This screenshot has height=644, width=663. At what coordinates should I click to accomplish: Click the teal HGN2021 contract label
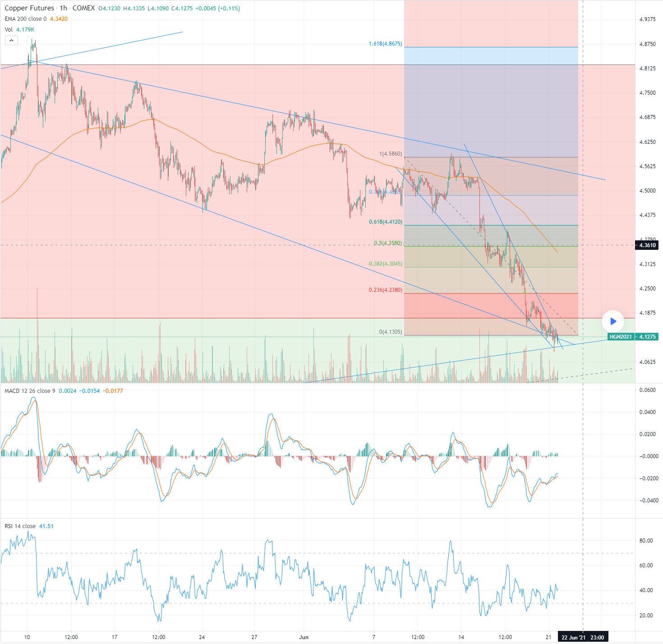(621, 337)
